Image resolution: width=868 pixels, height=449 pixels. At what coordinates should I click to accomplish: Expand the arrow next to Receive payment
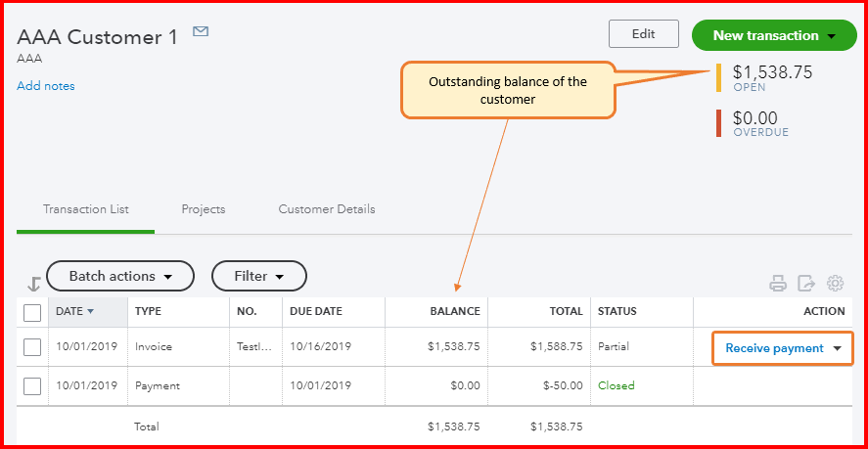838,349
